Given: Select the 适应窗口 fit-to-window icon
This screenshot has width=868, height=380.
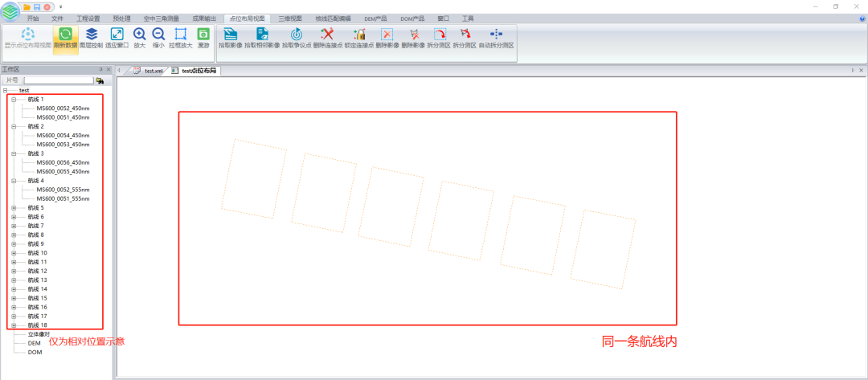Looking at the screenshot, I should 117,37.
